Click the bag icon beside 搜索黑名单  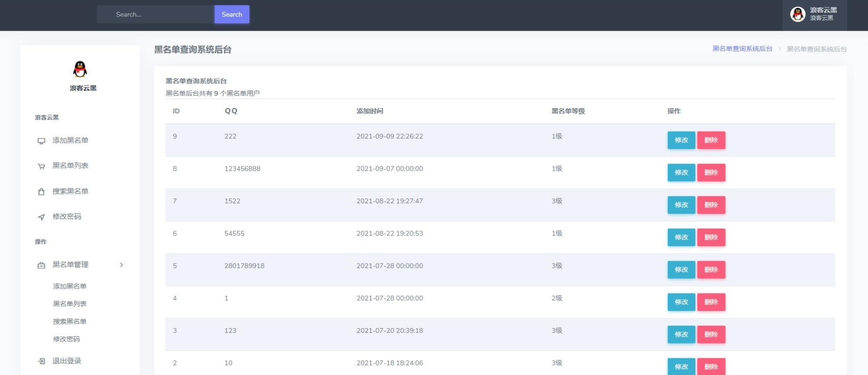pyautogui.click(x=41, y=192)
